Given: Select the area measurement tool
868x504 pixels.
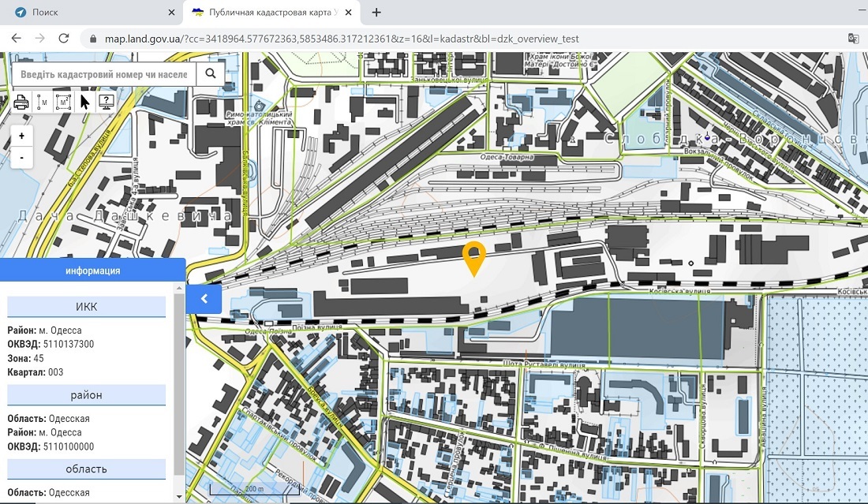Looking at the screenshot, I should [63, 103].
